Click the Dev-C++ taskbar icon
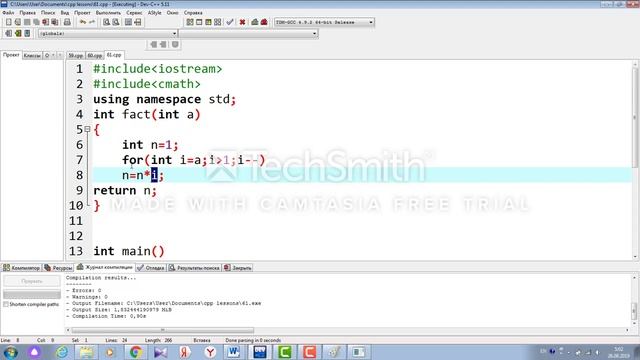Screen dimensions: 640x360 [260, 352]
